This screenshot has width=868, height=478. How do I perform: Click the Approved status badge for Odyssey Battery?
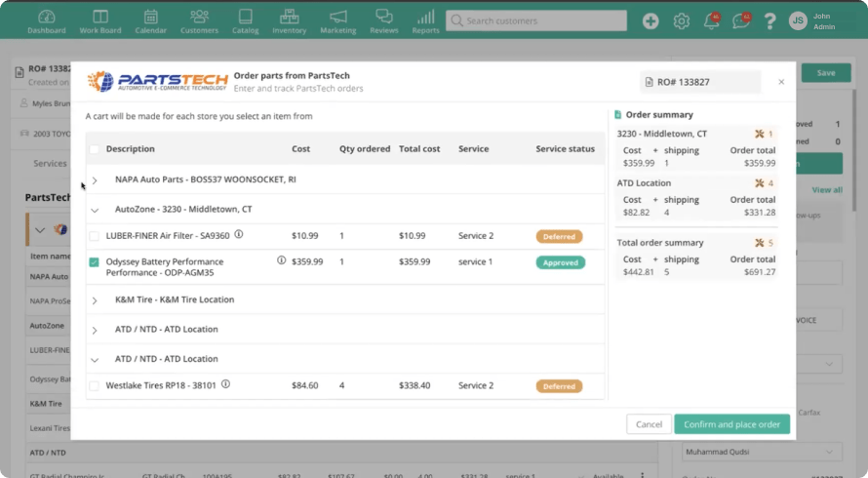tap(560, 262)
